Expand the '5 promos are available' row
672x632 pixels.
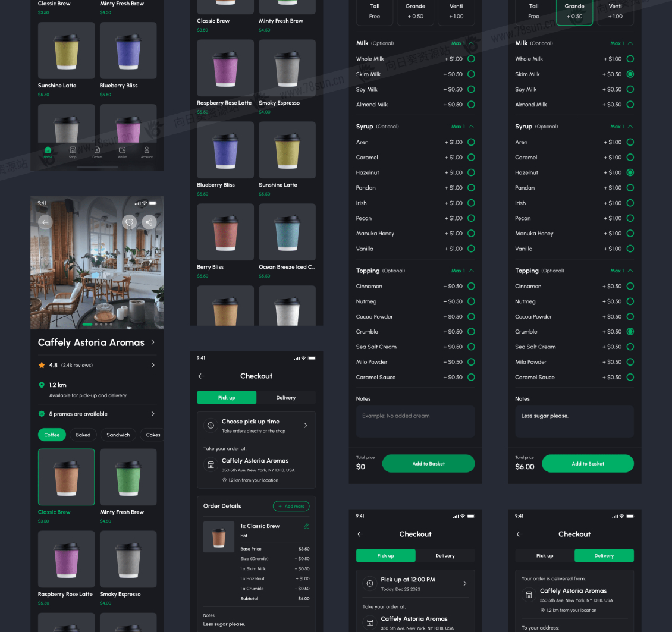153,414
